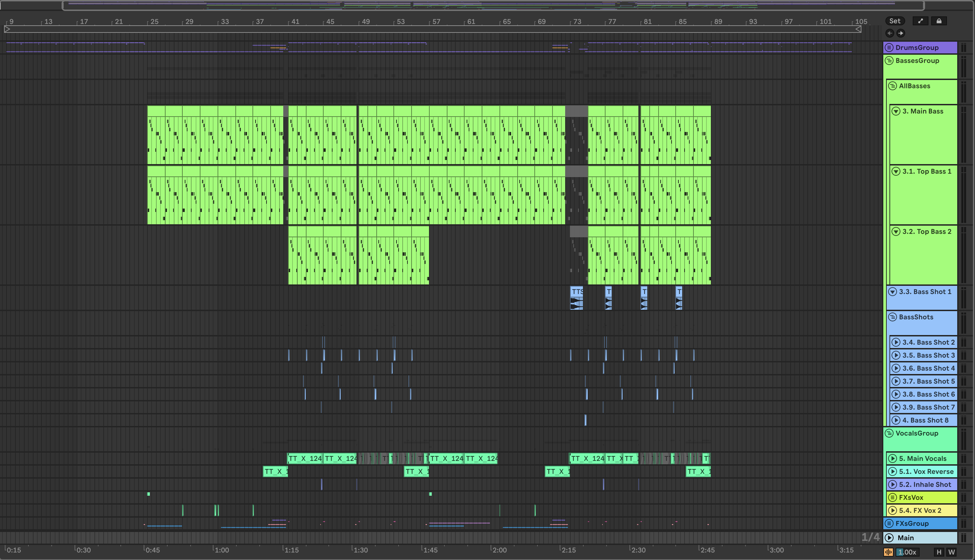Toggle Optimize Arrangement Width W button

pos(951,552)
